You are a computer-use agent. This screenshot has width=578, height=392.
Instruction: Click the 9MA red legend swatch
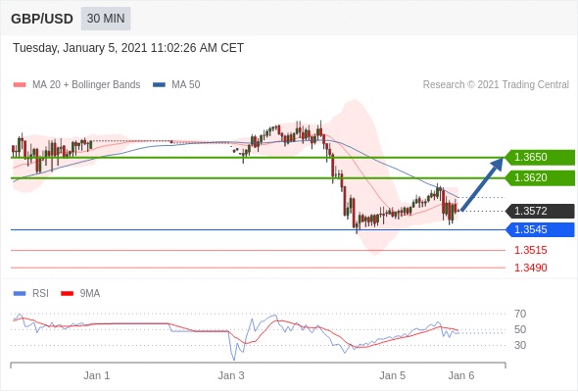pyautogui.click(x=67, y=294)
